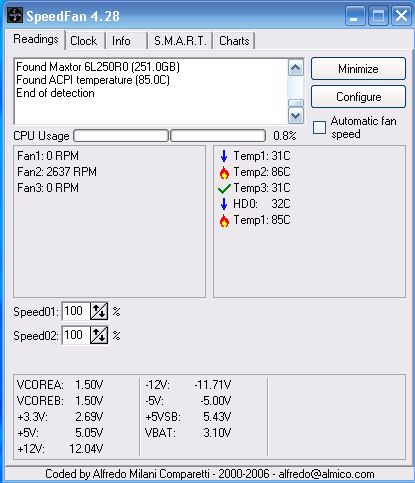Enable the Automatic fan speed checkbox
415x483 pixels.
pos(319,127)
